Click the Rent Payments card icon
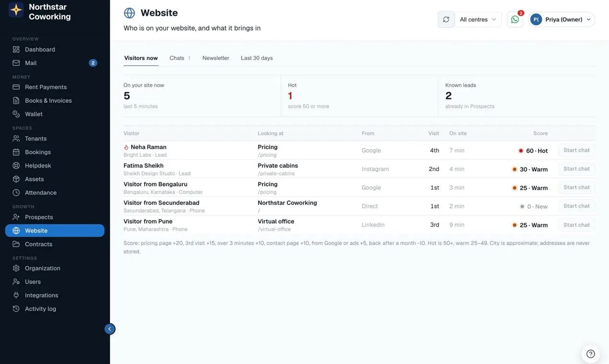 tap(16, 87)
